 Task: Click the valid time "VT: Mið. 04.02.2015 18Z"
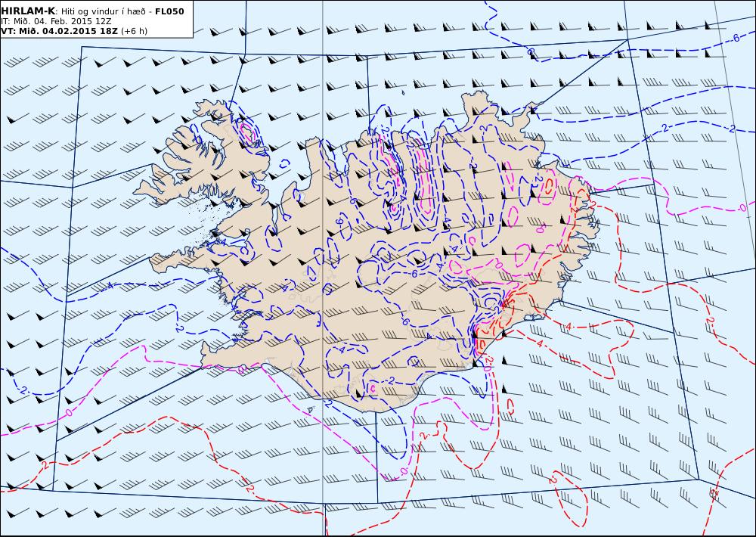(59, 31)
